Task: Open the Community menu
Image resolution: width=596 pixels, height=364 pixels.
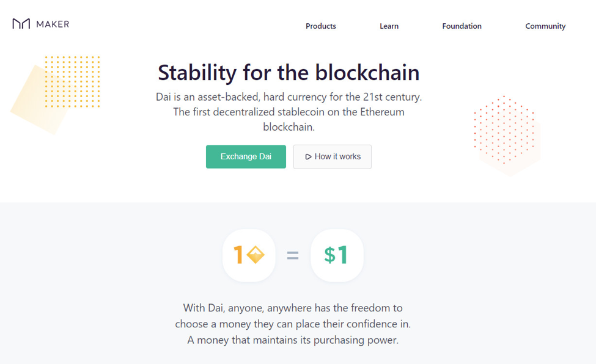Action: [x=545, y=26]
